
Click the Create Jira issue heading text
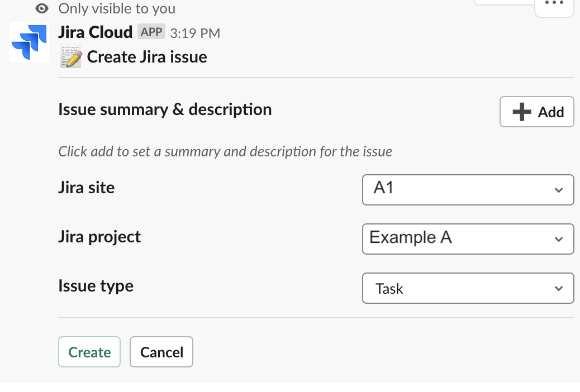147,57
